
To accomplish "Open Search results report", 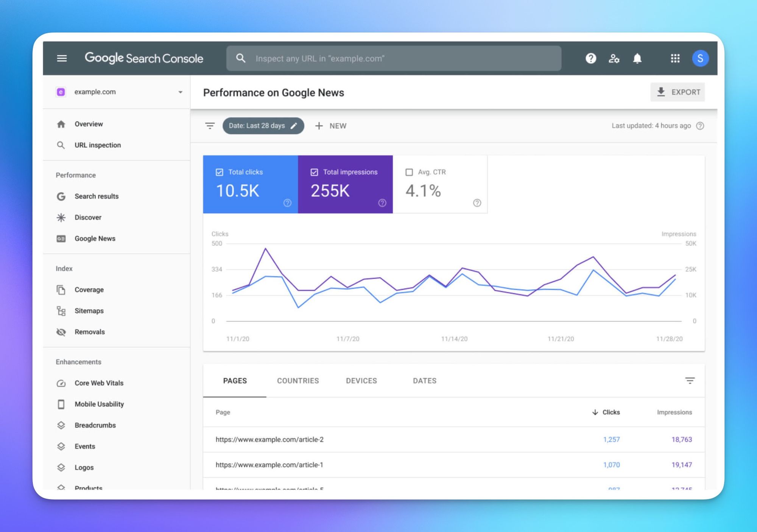I will point(97,196).
